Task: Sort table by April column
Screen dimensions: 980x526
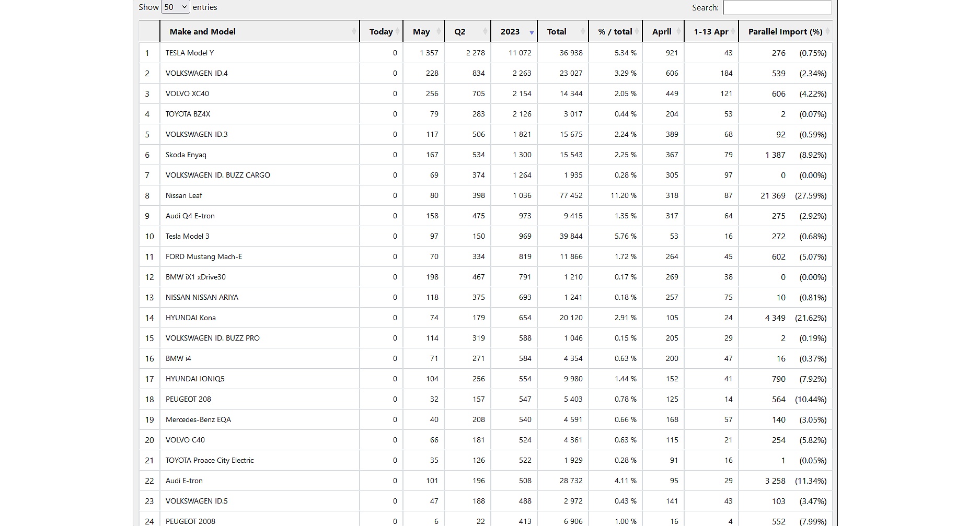Action: pyautogui.click(x=663, y=32)
